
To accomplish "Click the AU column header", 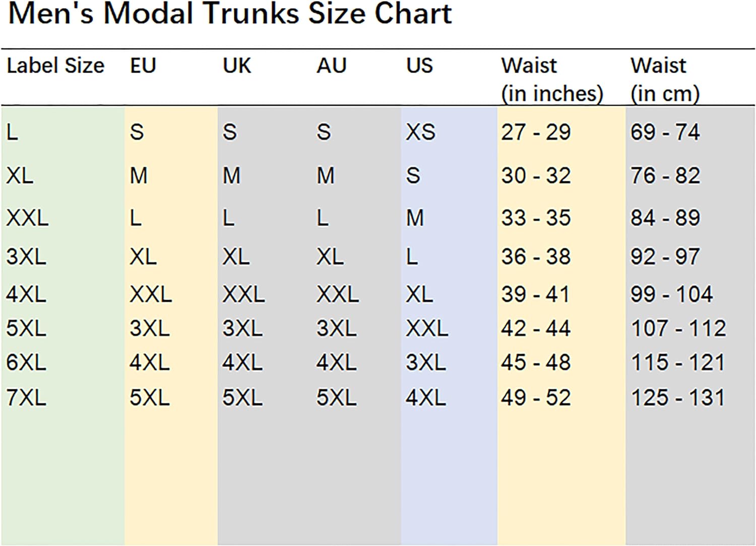I will click(x=332, y=66).
